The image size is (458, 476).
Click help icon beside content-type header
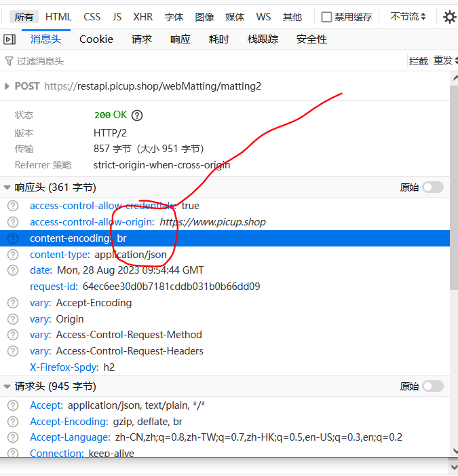point(13,255)
